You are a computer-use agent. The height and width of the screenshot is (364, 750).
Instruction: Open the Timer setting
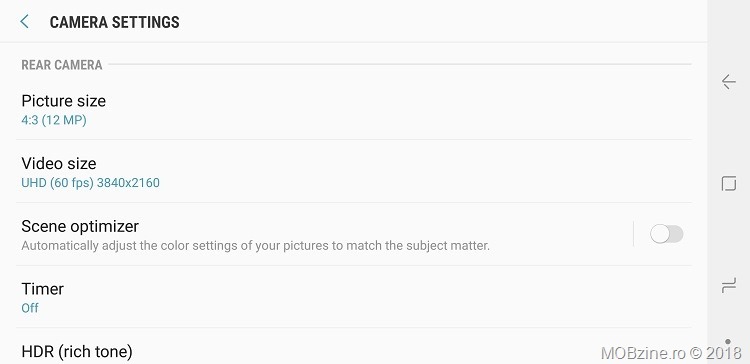pos(353,297)
